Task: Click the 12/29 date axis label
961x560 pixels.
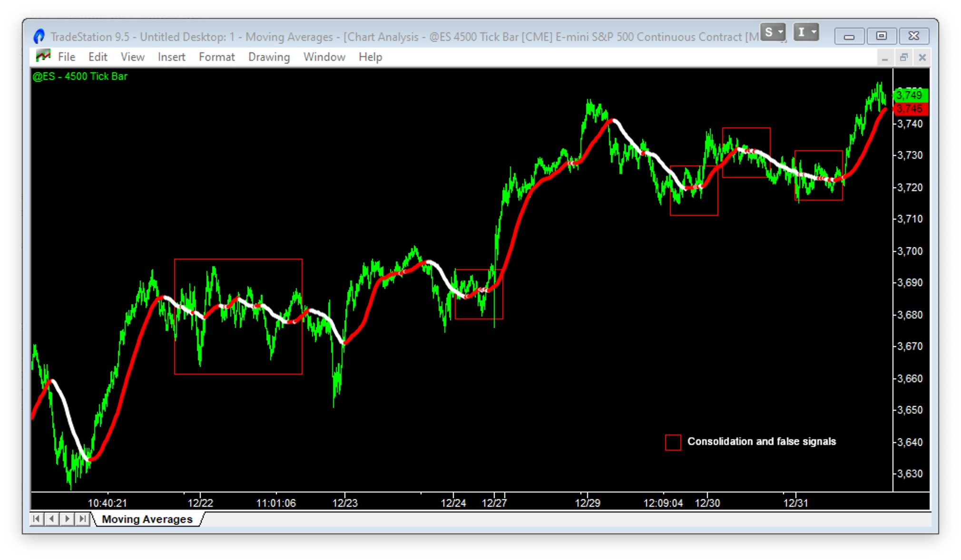Action: [588, 503]
